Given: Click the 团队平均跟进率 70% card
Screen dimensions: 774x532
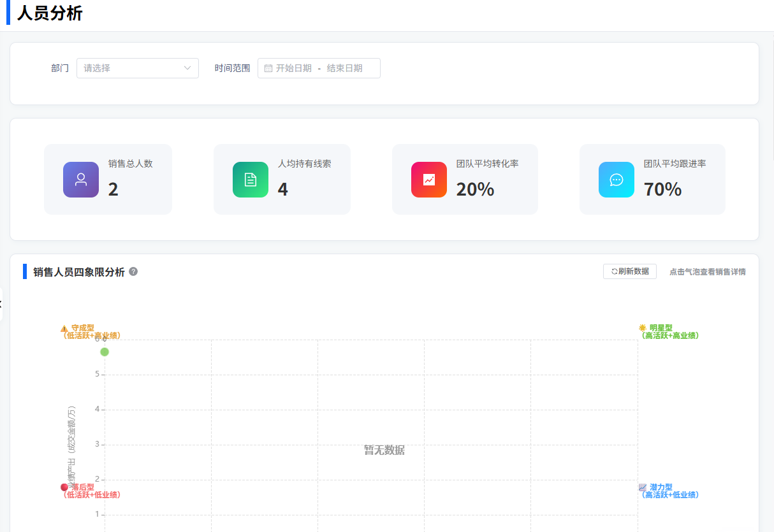Looking at the screenshot, I should pyautogui.click(x=652, y=179).
